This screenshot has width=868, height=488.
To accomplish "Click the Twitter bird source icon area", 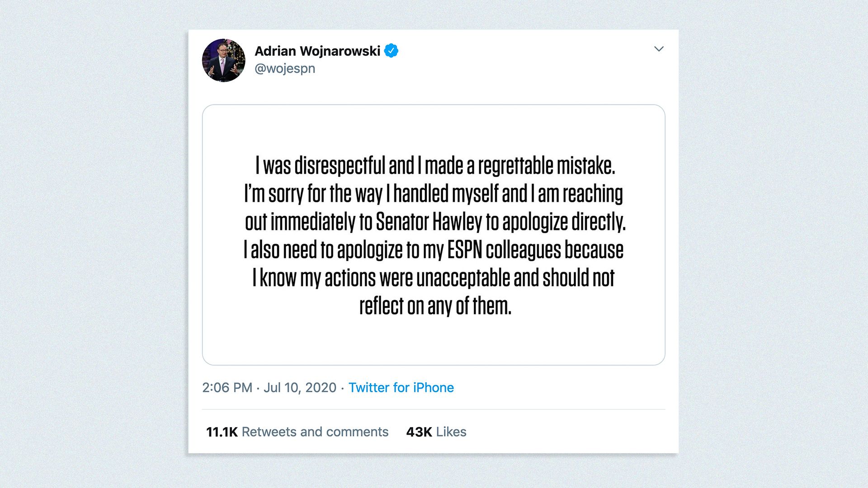I will pos(401,387).
